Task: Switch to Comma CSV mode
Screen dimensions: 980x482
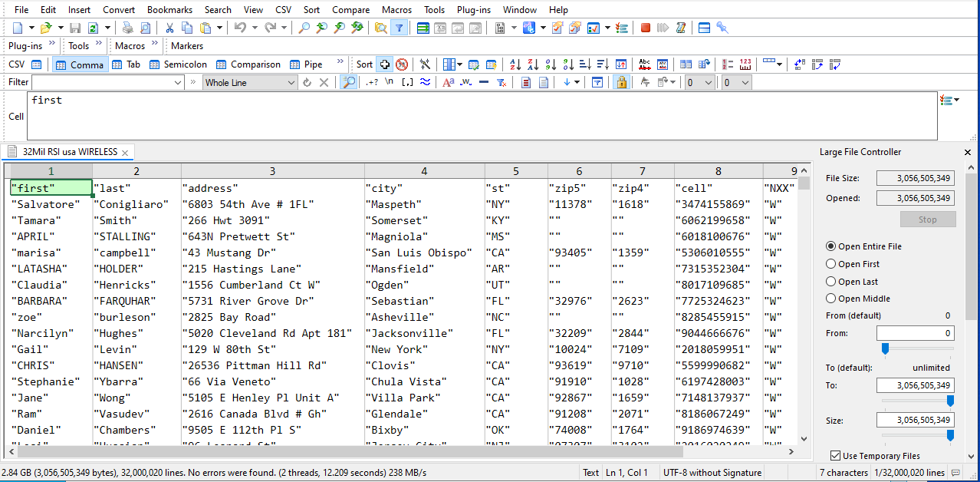Action: coord(79,64)
